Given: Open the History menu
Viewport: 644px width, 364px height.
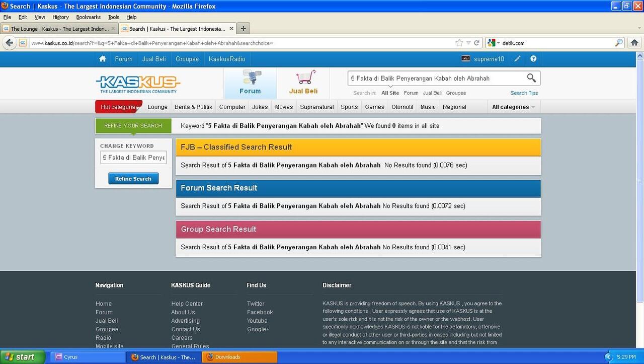Looking at the screenshot, I should [60, 17].
